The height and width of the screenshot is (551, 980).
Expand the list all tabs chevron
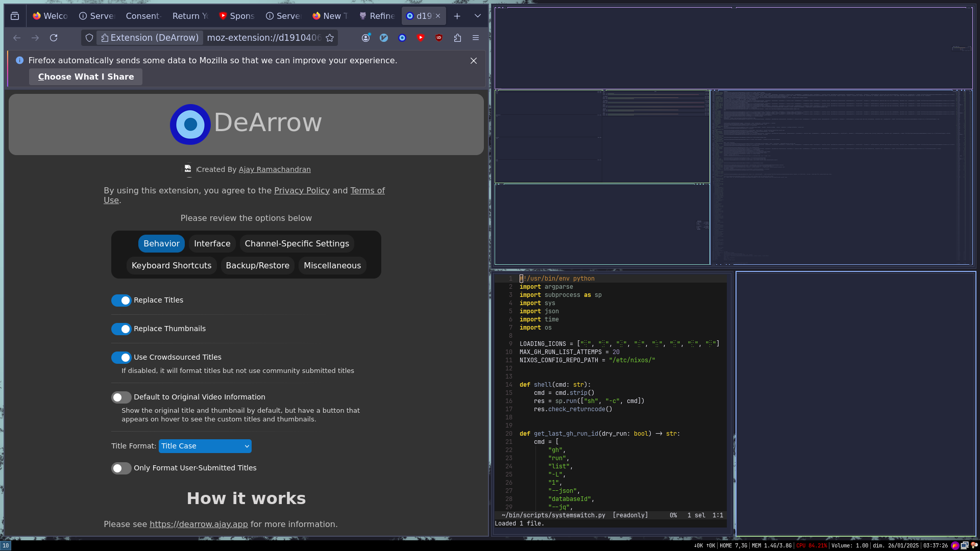(478, 16)
